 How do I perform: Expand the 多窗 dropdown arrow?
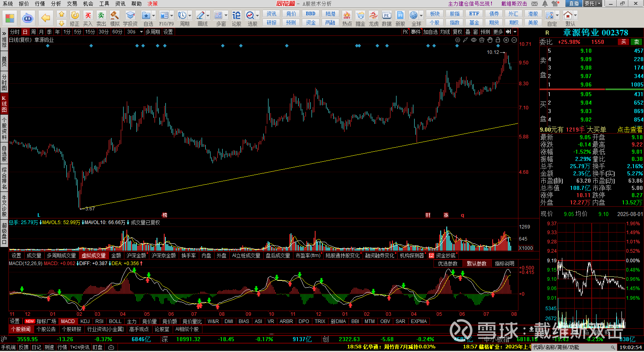(x=226, y=16)
